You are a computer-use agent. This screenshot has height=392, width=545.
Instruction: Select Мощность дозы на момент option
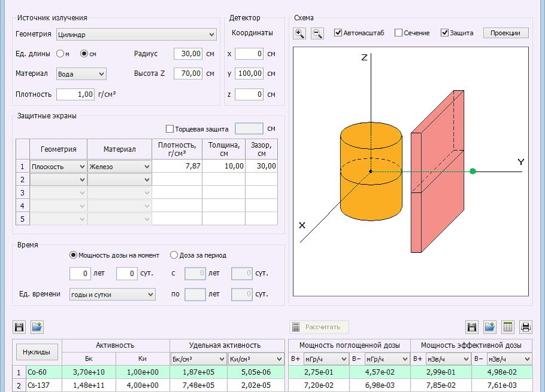[73, 255]
